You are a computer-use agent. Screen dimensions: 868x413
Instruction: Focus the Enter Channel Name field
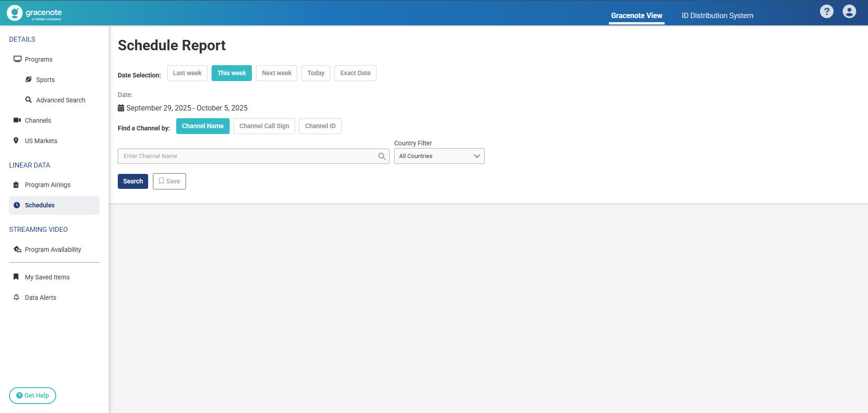pos(247,156)
